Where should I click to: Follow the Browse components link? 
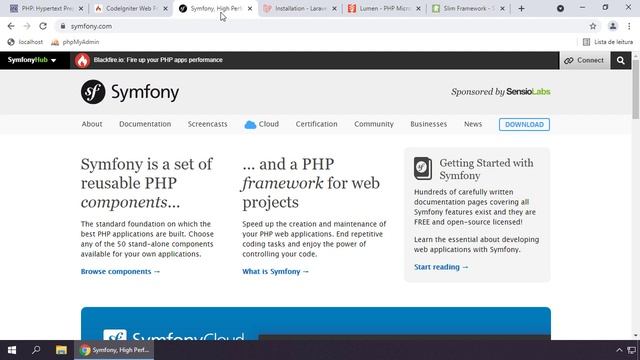tap(120, 271)
